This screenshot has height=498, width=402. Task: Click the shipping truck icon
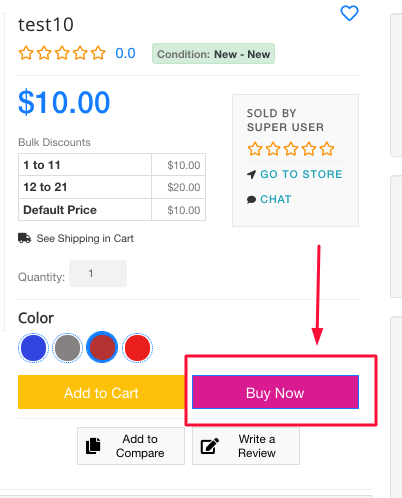click(24, 238)
